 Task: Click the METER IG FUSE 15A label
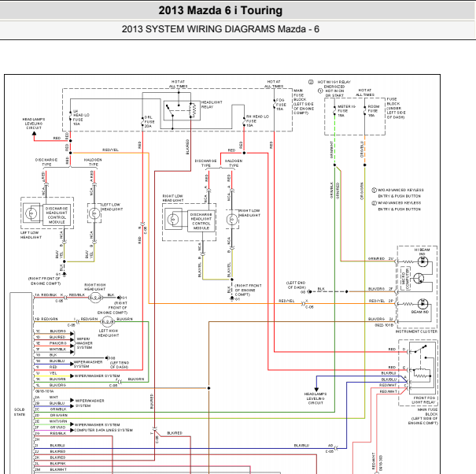point(346,111)
